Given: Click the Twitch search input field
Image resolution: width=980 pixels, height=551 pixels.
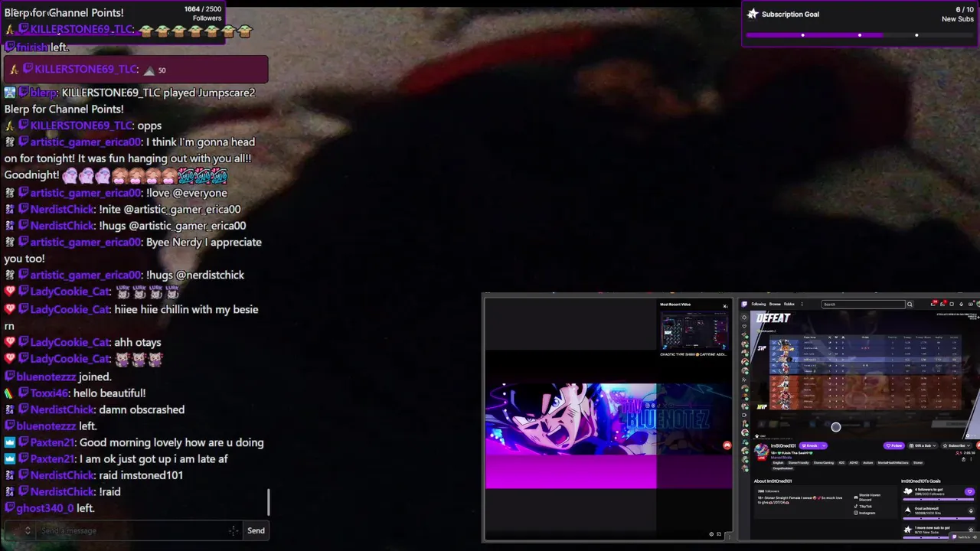Looking at the screenshot, I should point(863,304).
